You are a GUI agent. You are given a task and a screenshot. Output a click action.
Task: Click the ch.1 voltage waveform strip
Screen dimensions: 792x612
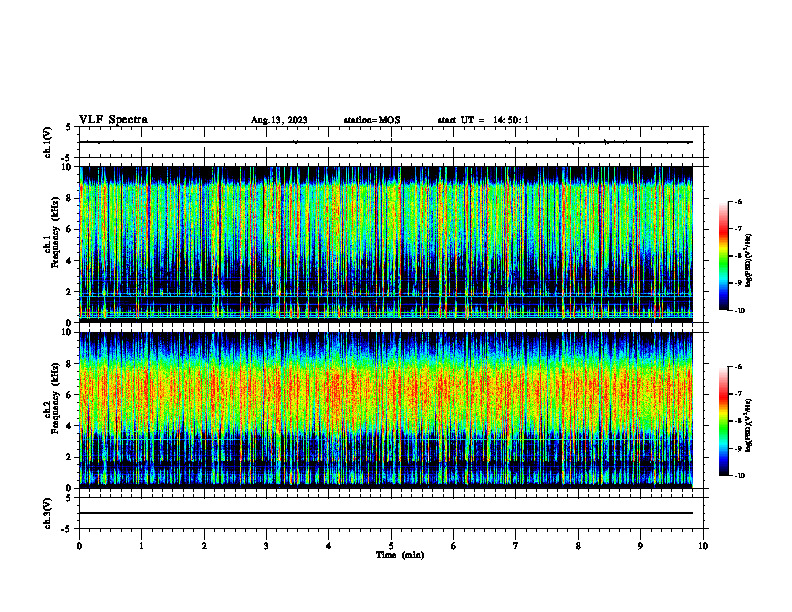[391, 142]
